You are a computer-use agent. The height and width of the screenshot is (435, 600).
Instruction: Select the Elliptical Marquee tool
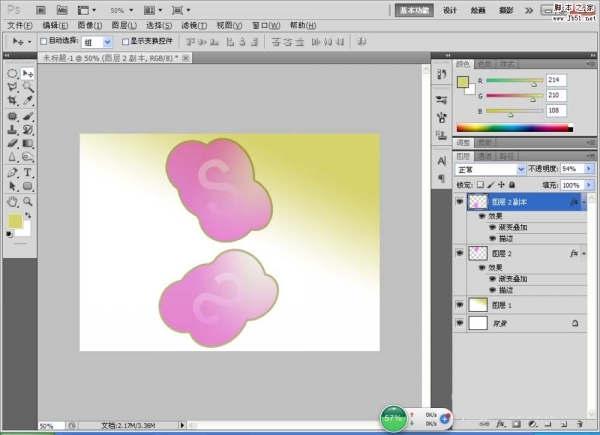tap(13, 74)
